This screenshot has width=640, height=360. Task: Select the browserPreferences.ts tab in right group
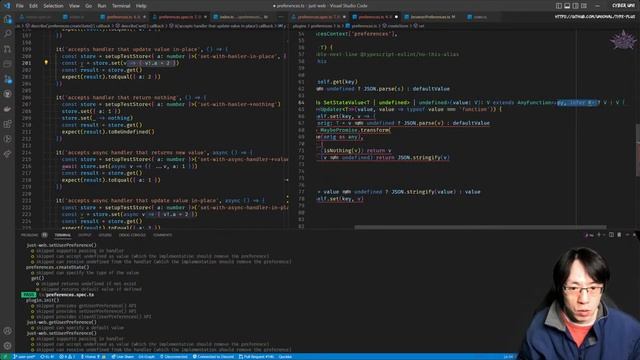430,17
